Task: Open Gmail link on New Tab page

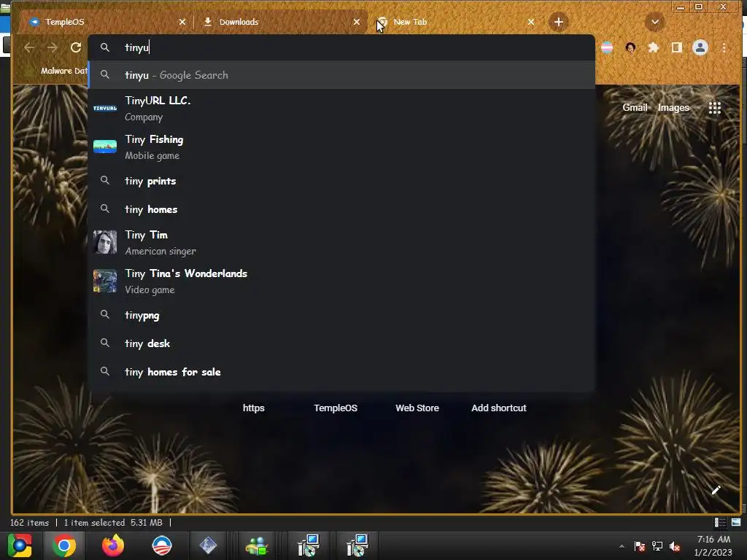Action: (x=635, y=108)
